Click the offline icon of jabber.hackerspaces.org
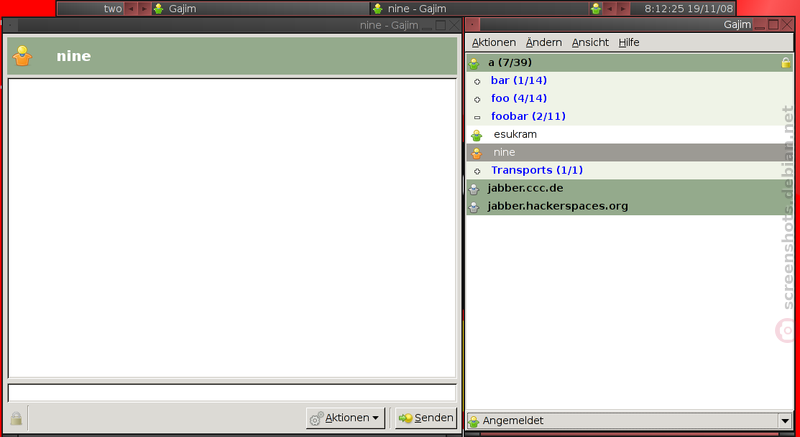Image resolution: width=800 pixels, height=437 pixels. (474, 207)
